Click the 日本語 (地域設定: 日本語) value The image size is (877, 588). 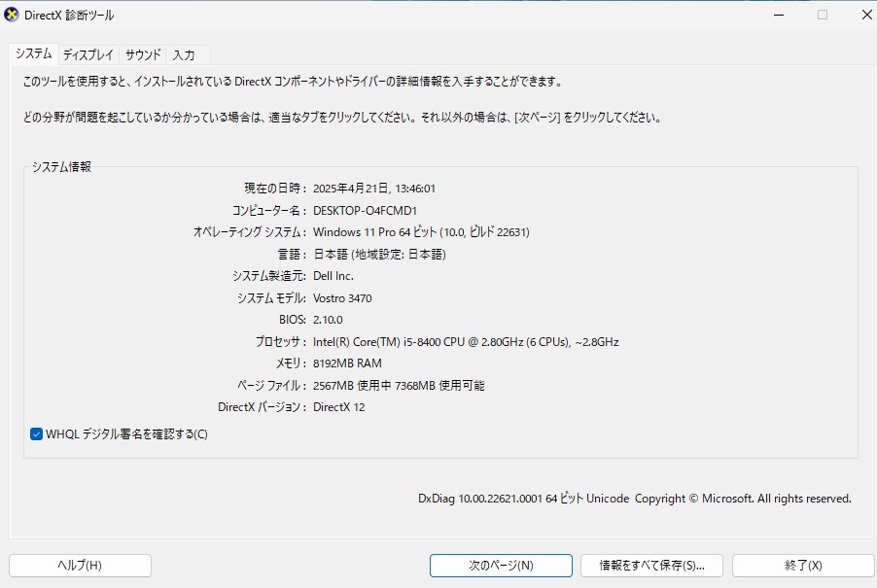[x=379, y=255]
